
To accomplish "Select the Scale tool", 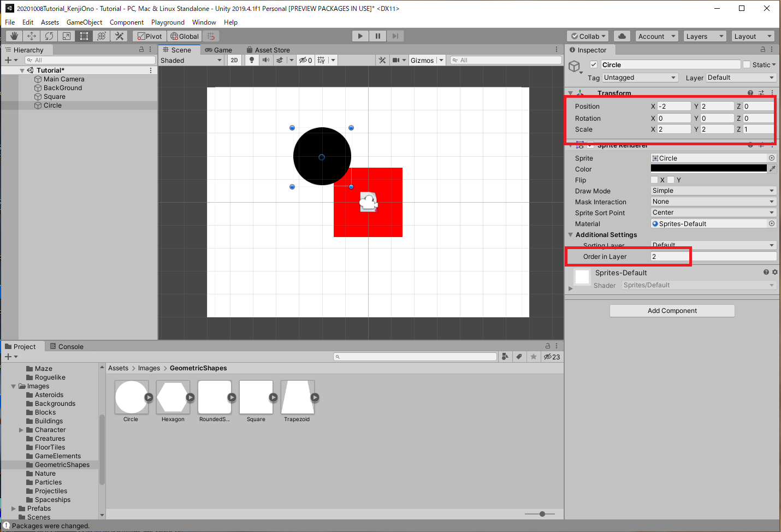I will tap(67, 36).
